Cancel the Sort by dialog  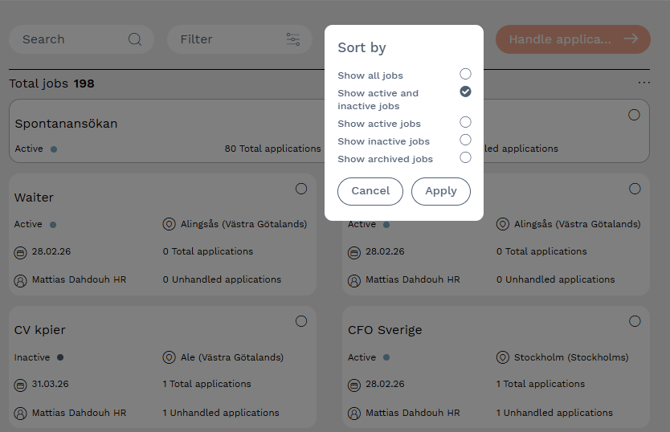pos(370,191)
